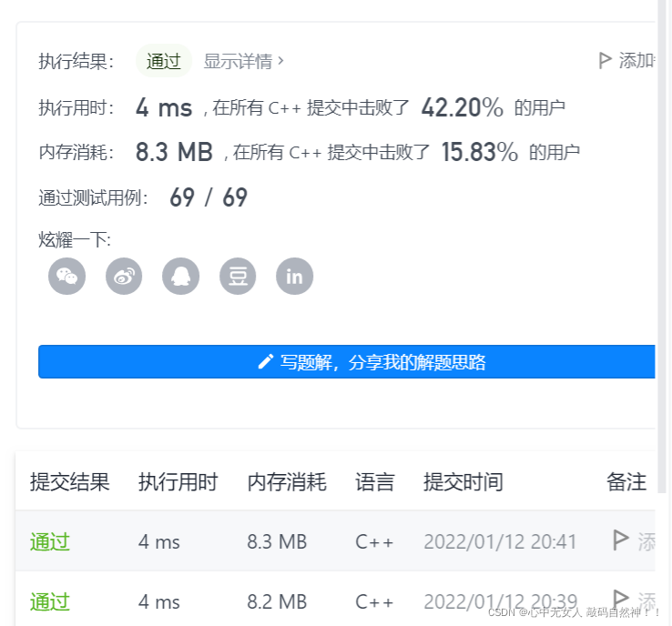Click the 添加 note text at top right
The height and width of the screenshot is (626, 672).
(x=636, y=60)
